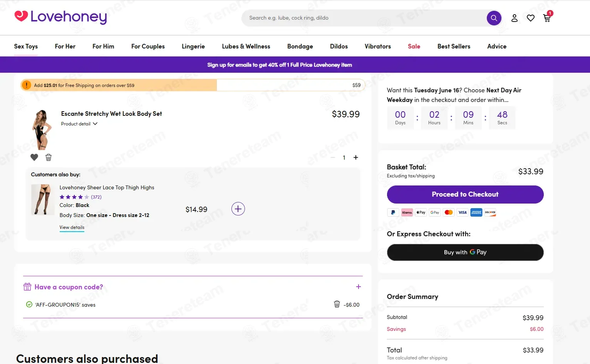The image size is (590, 364).
Task: Select the Apple Pay payment icon
Action: click(x=421, y=212)
